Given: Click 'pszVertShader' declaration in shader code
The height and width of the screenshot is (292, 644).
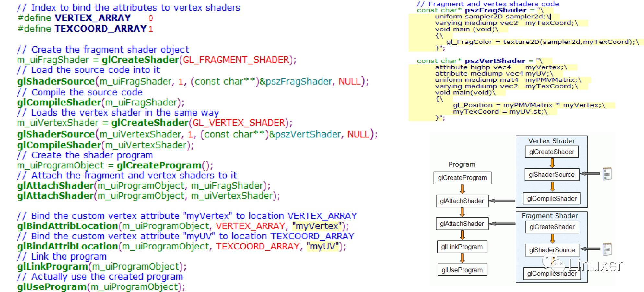Looking at the screenshot, I should [x=495, y=61].
